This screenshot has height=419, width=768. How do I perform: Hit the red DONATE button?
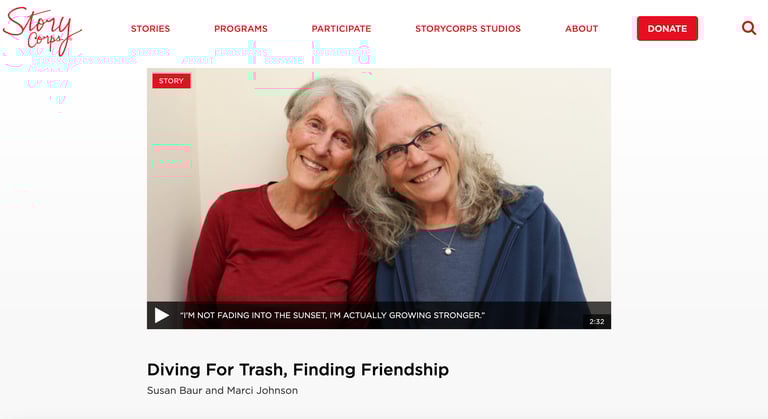pos(667,28)
